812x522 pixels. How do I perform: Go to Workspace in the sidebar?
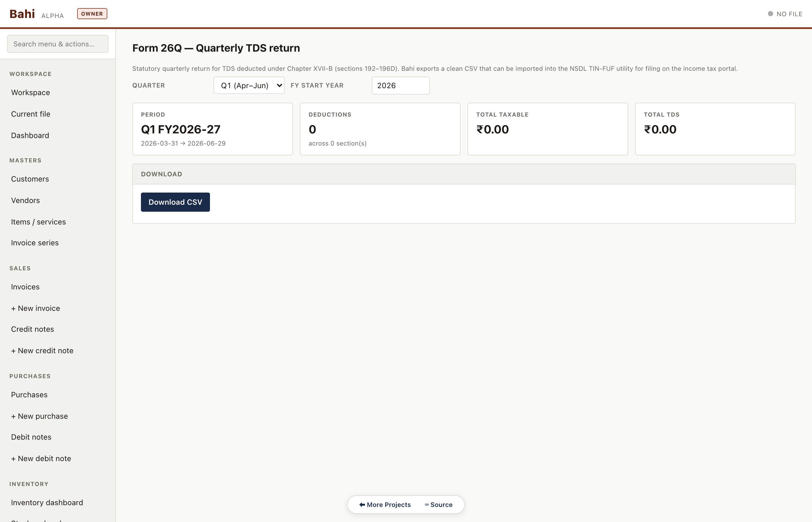pyautogui.click(x=30, y=93)
